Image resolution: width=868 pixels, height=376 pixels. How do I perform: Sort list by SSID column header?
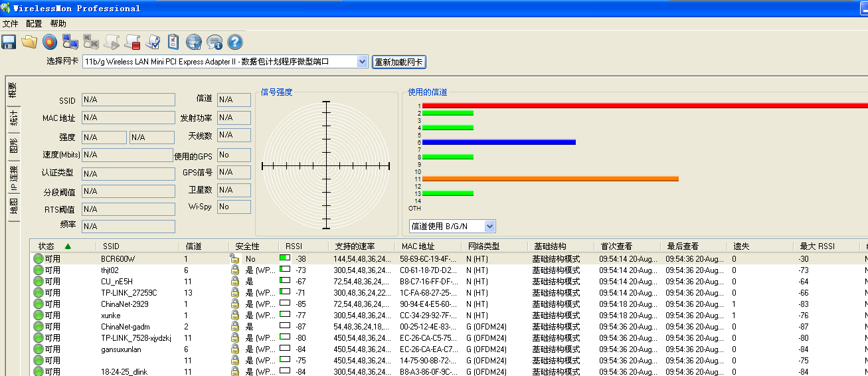[137, 246]
